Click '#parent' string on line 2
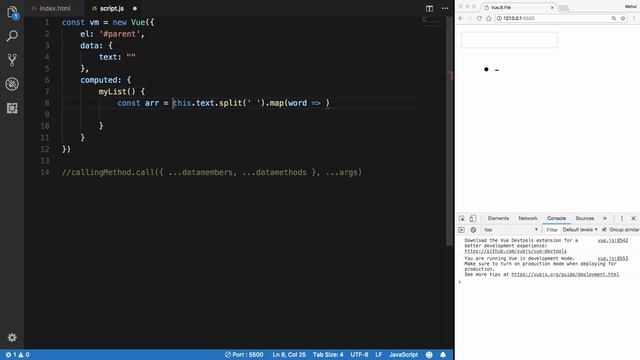 120,34
